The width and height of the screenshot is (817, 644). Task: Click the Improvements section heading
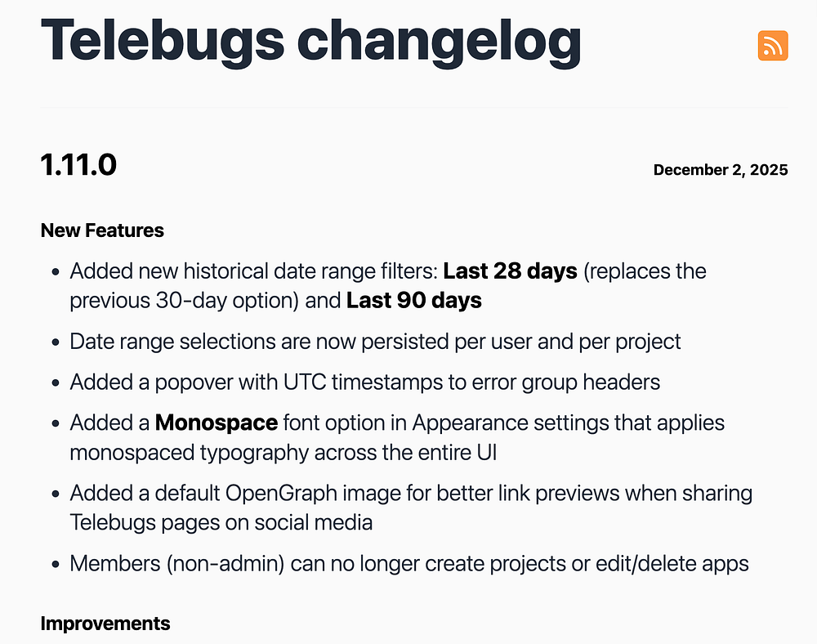pos(105,624)
